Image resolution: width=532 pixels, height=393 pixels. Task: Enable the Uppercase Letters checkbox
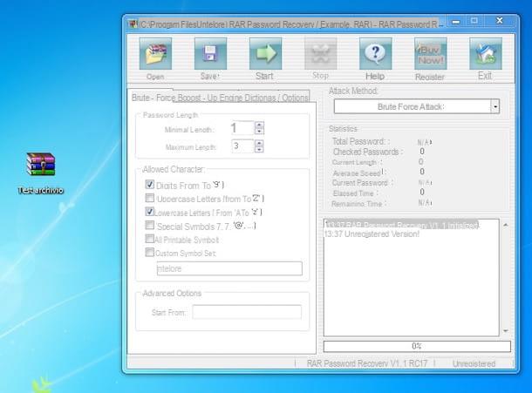pos(150,198)
